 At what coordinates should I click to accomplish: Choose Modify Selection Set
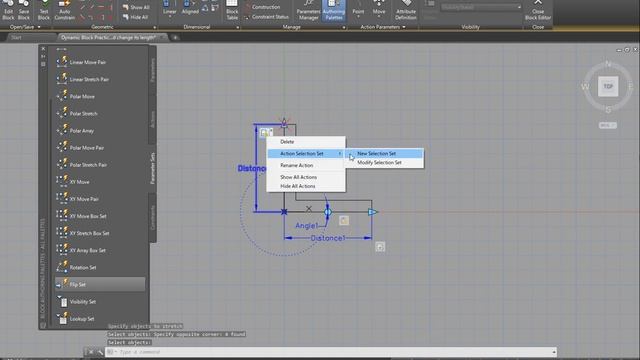[x=385, y=162]
